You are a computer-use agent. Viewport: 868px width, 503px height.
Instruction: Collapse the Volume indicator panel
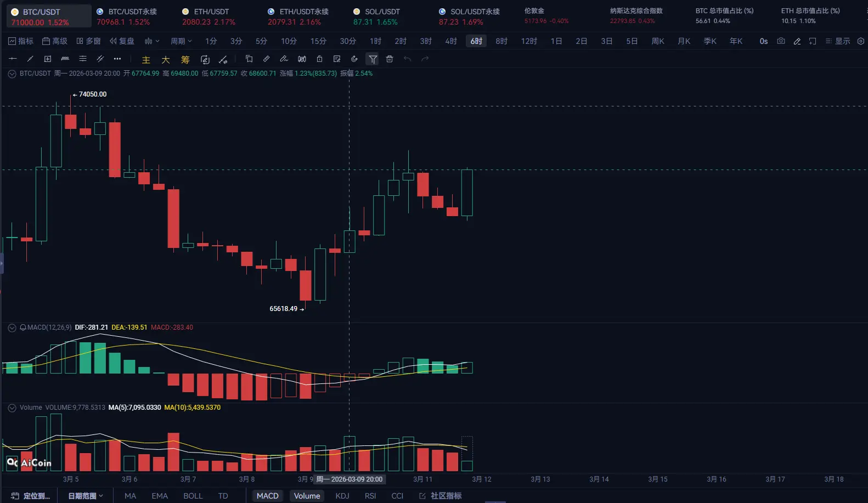(x=12, y=408)
